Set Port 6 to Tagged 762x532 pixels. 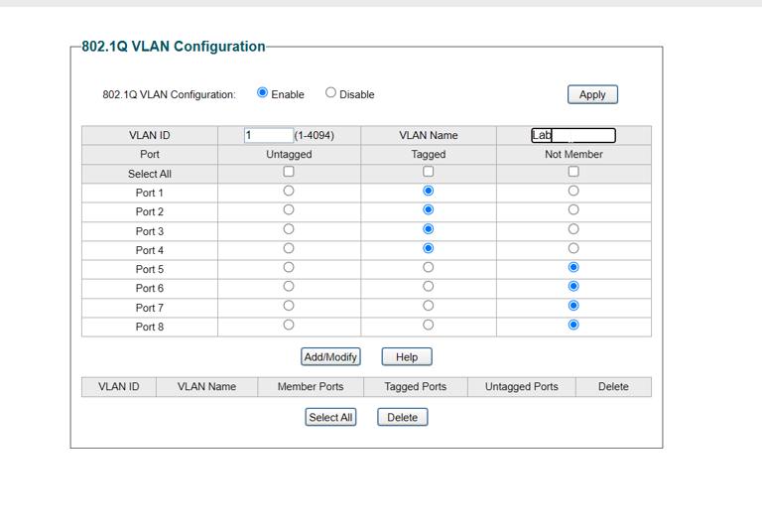coord(429,287)
